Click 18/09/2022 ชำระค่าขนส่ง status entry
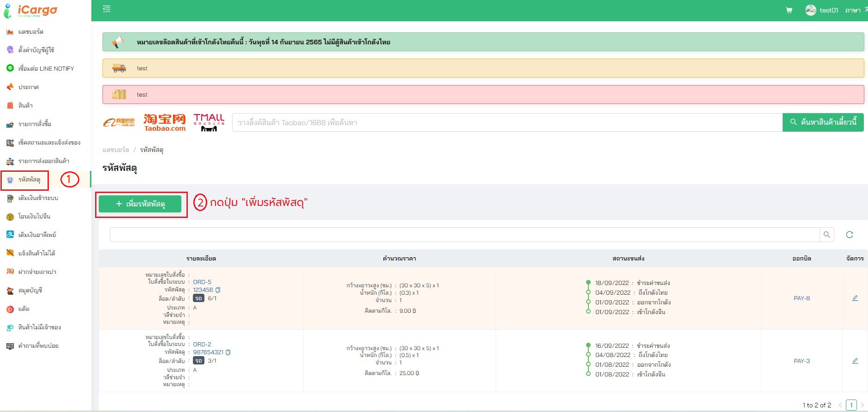Image resolution: width=868 pixels, height=412 pixels. pos(632,283)
